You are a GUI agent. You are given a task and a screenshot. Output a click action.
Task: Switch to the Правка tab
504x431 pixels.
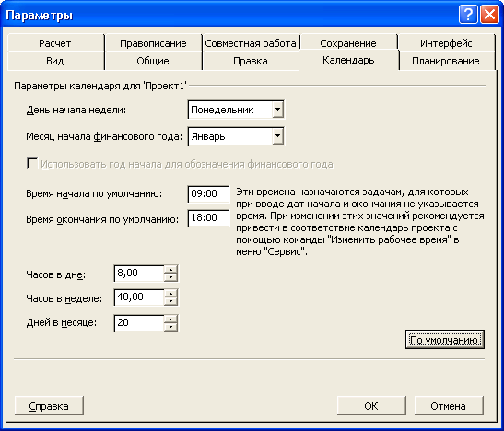tap(251, 61)
